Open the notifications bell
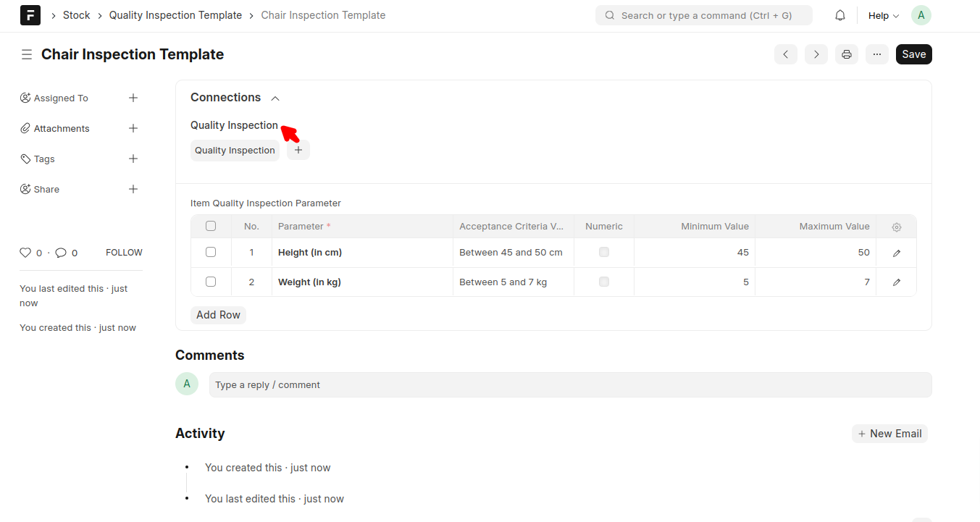Screen dimensions: 980x522 coord(839,14)
